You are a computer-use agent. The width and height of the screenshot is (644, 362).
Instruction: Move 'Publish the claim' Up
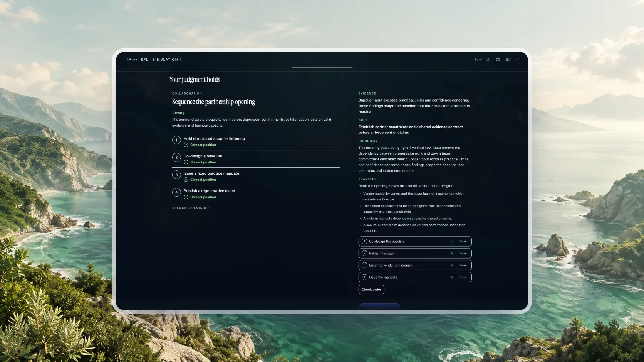click(x=451, y=254)
